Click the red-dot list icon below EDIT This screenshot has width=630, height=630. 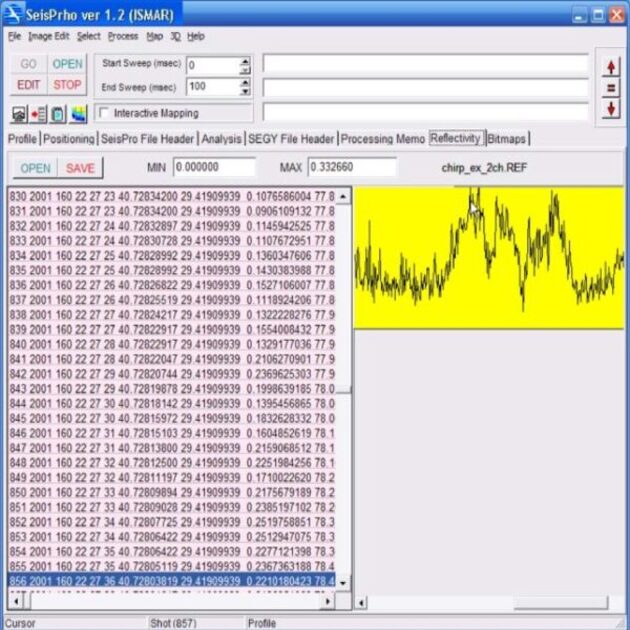point(39,113)
